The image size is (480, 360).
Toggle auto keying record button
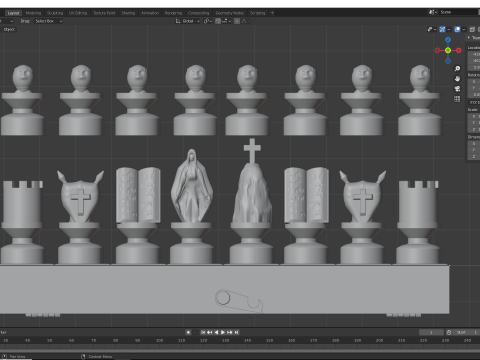[x=188, y=332]
